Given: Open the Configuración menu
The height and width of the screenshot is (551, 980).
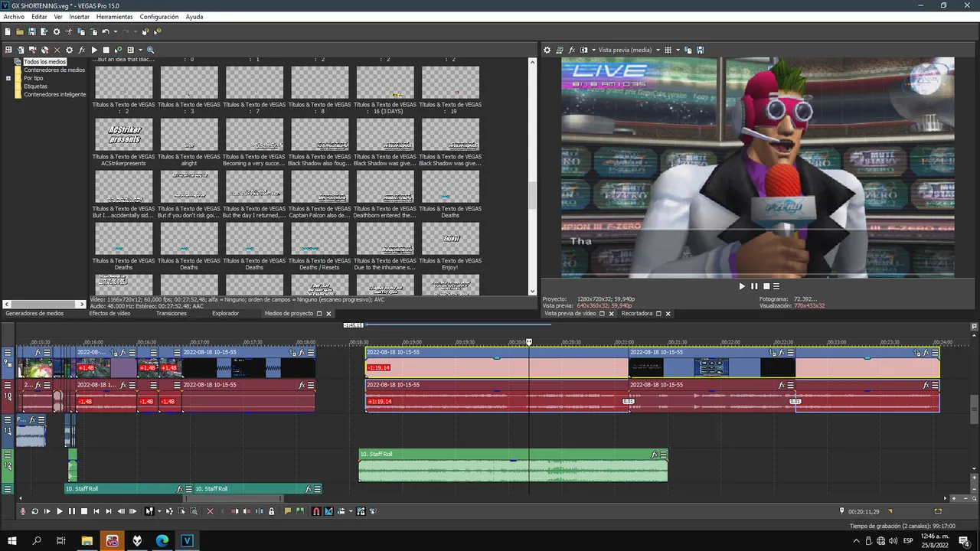Looking at the screenshot, I should point(159,16).
